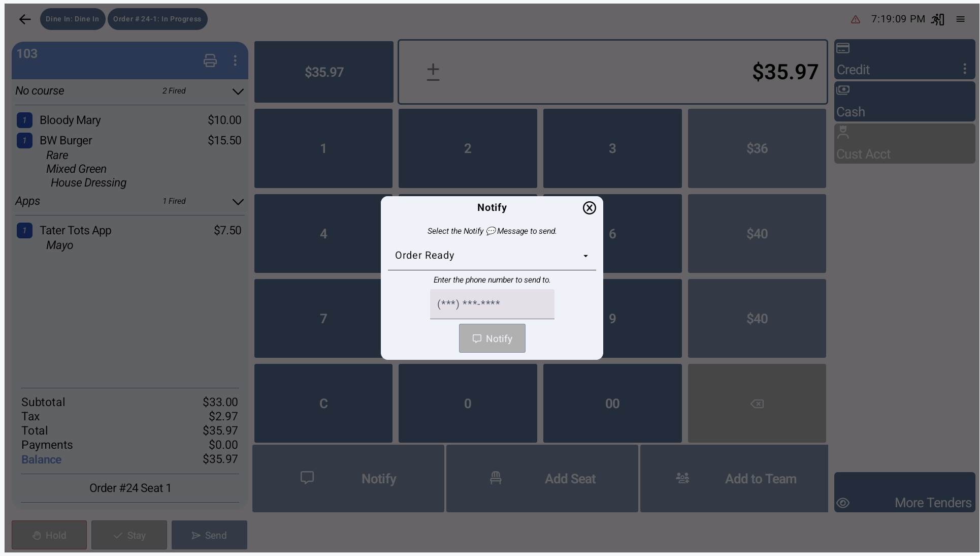Open the check 103 three-dot menu

pos(235,61)
